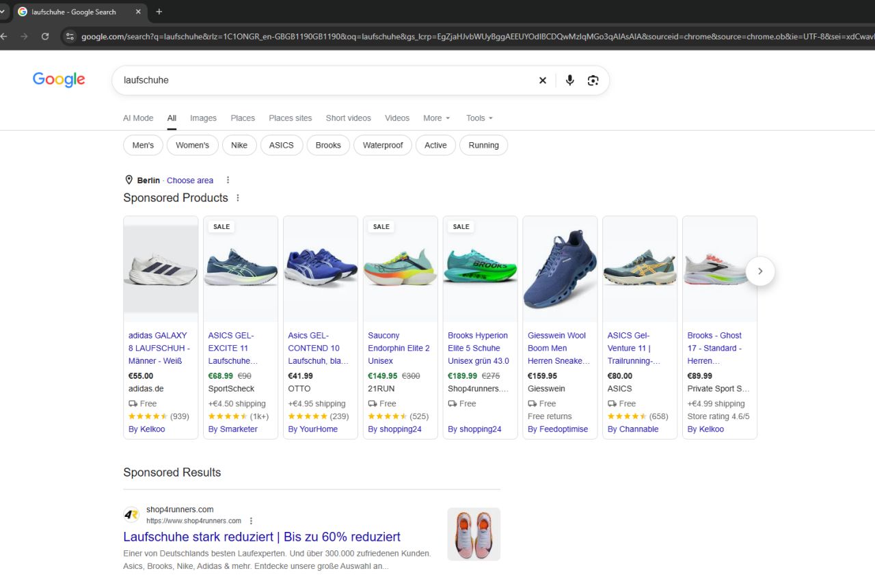Click the Berlin location pin icon
The height and width of the screenshot is (588, 875).
tap(129, 180)
